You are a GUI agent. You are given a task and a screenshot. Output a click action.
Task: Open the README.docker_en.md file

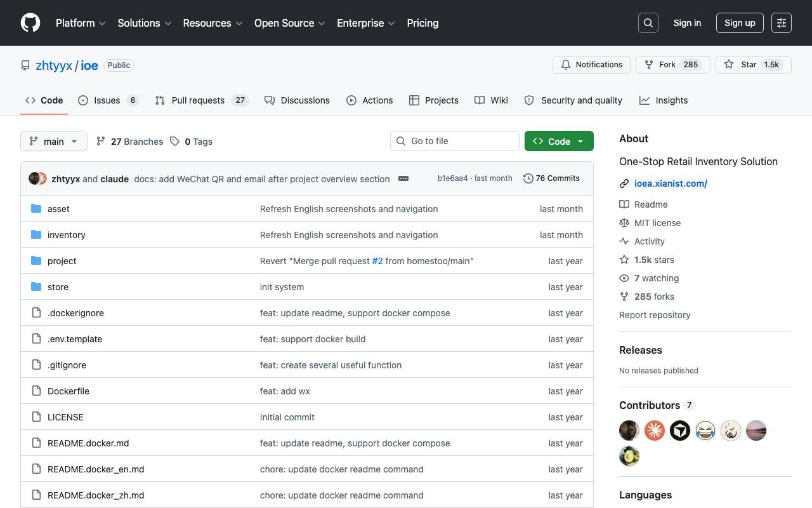(96, 469)
